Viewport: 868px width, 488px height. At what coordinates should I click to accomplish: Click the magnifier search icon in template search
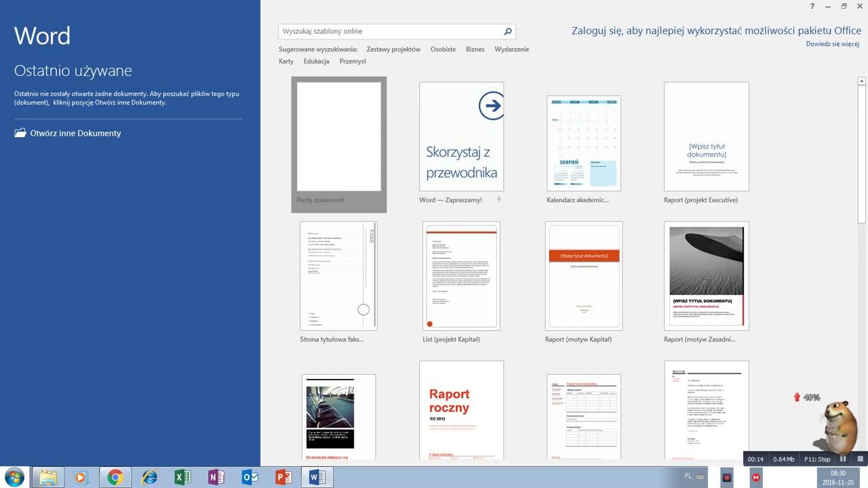point(507,31)
